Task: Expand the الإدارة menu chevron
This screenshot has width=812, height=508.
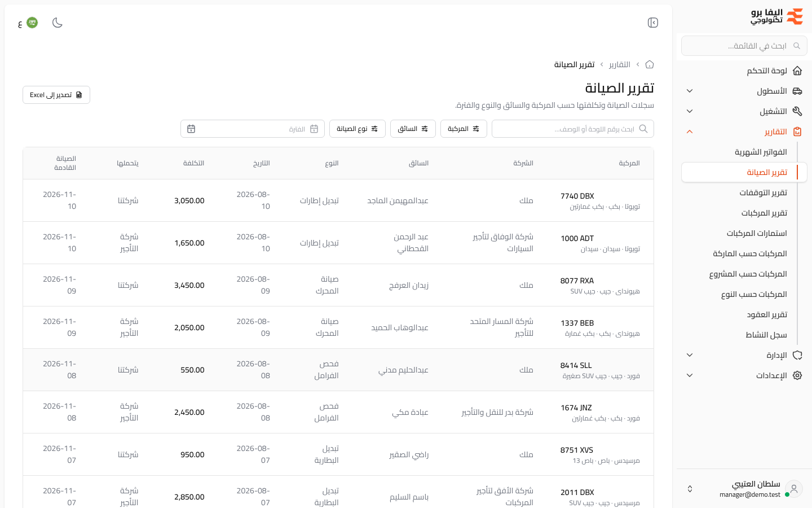Action: pyautogui.click(x=690, y=355)
